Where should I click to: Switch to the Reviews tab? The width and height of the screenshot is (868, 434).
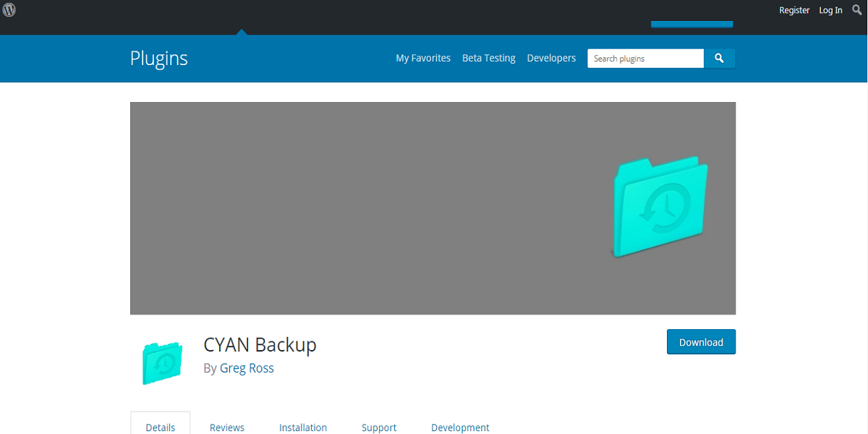[x=227, y=427]
